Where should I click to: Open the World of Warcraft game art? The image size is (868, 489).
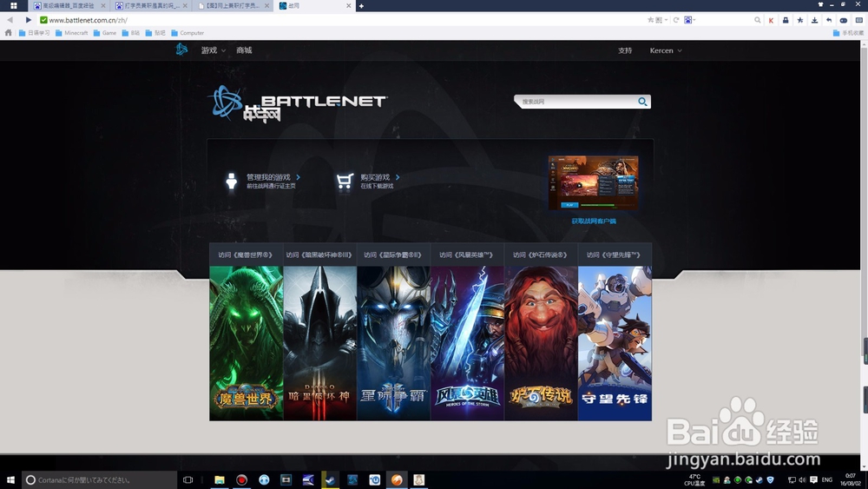point(246,343)
